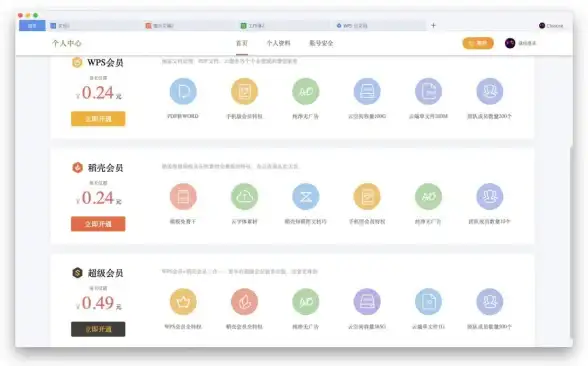Image resolution: width=588 pixels, height=366 pixels.
Task: Click the PDF转WORD icon in WPS会员
Action: [183, 91]
